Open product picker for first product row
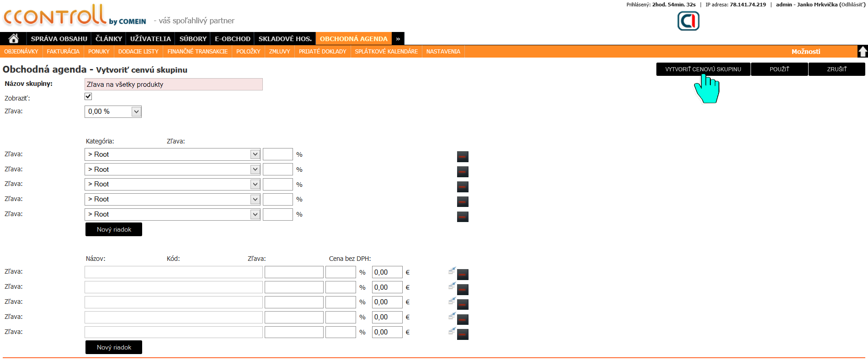The image size is (868, 360). (x=452, y=271)
